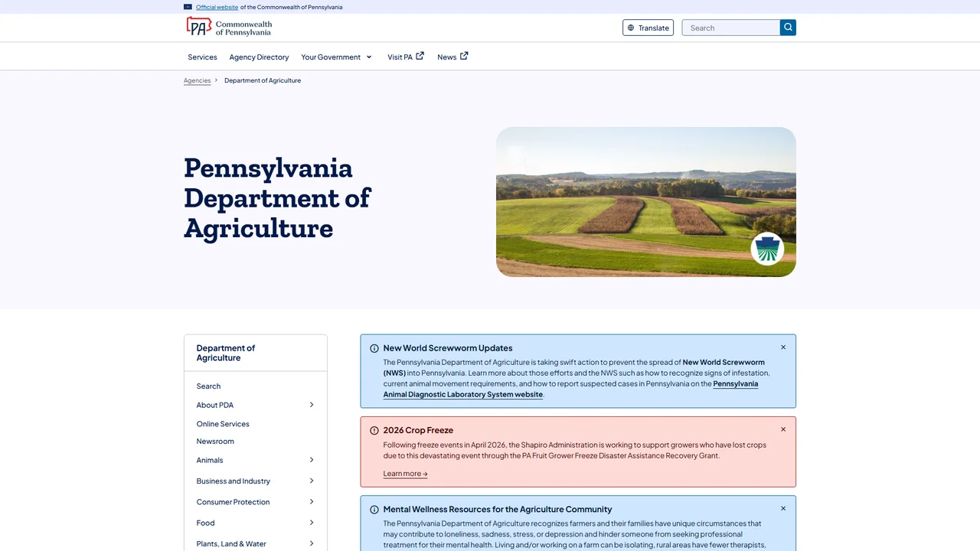Screen dimensions: 980x551
Task: Open the Agency Directory menu item
Action: click(x=259, y=57)
